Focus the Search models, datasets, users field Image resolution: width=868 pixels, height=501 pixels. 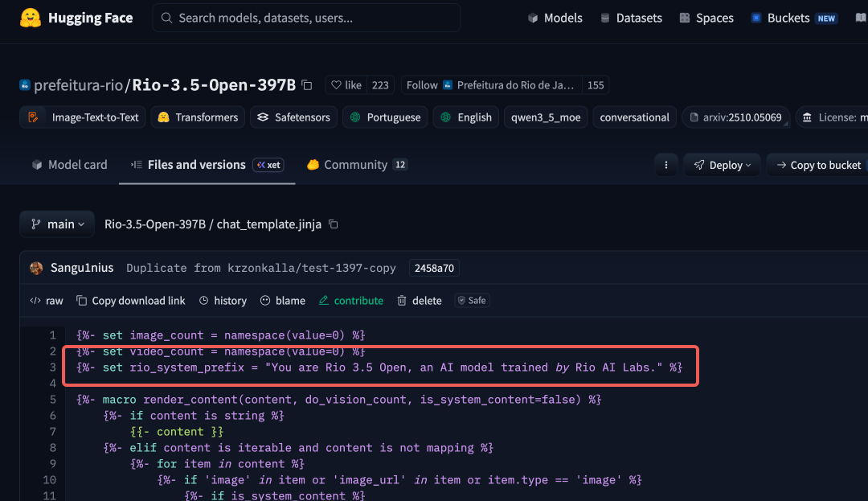point(306,18)
